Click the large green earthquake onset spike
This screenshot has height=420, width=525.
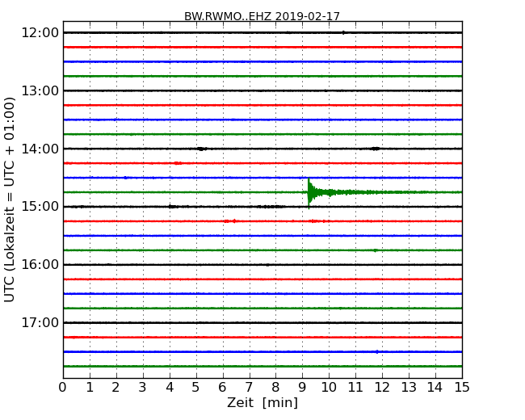(x=309, y=193)
